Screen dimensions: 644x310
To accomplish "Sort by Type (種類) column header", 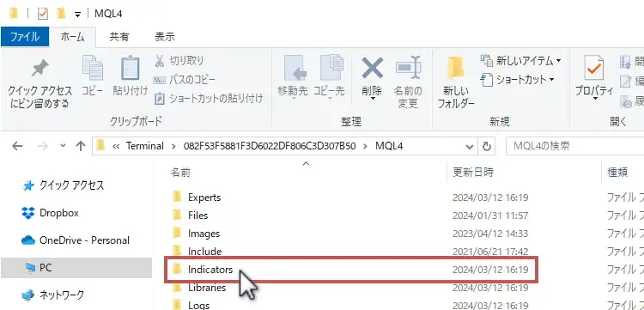I will click(x=617, y=173).
